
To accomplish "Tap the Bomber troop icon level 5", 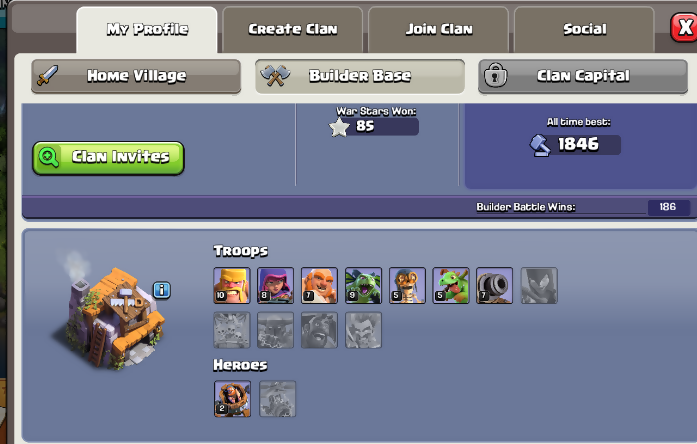I will (x=407, y=285).
